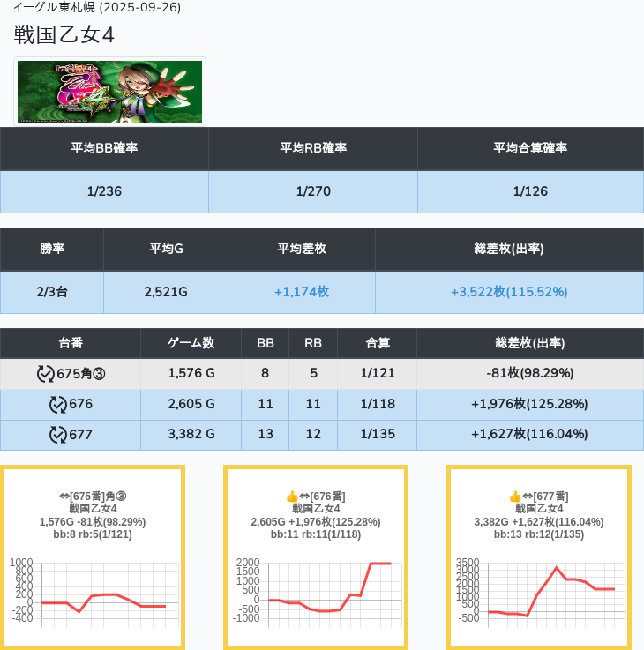Click the ⇔ arrow icon on the 677番 chart
This screenshot has width=644, height=650.
528,497
